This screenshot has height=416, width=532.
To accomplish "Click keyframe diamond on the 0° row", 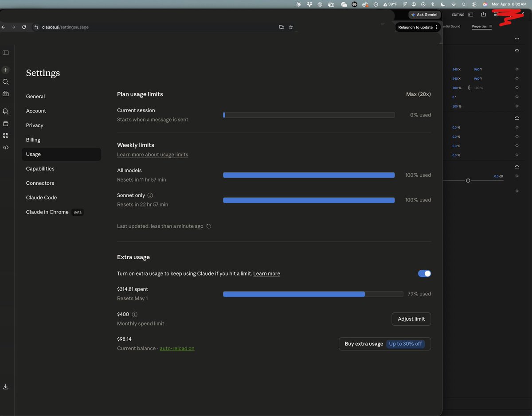I will pyautogui.click(x=517, y=97).
